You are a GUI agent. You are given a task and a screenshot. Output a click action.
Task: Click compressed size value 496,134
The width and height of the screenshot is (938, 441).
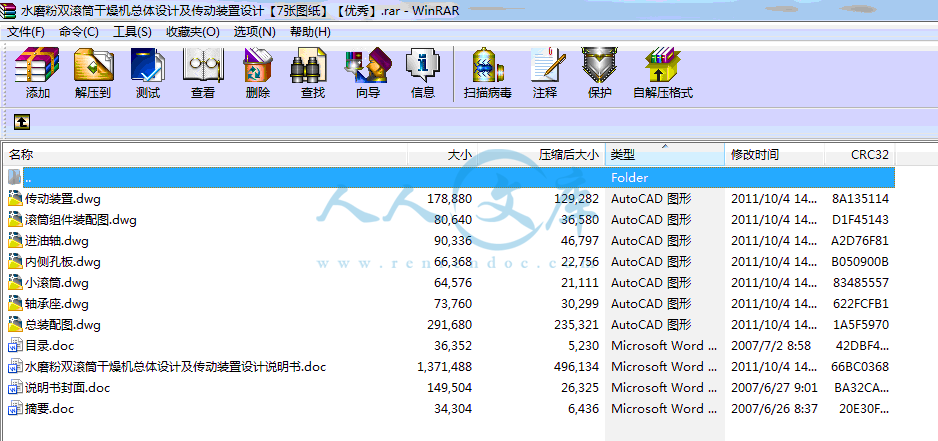[x=577, y=367]
